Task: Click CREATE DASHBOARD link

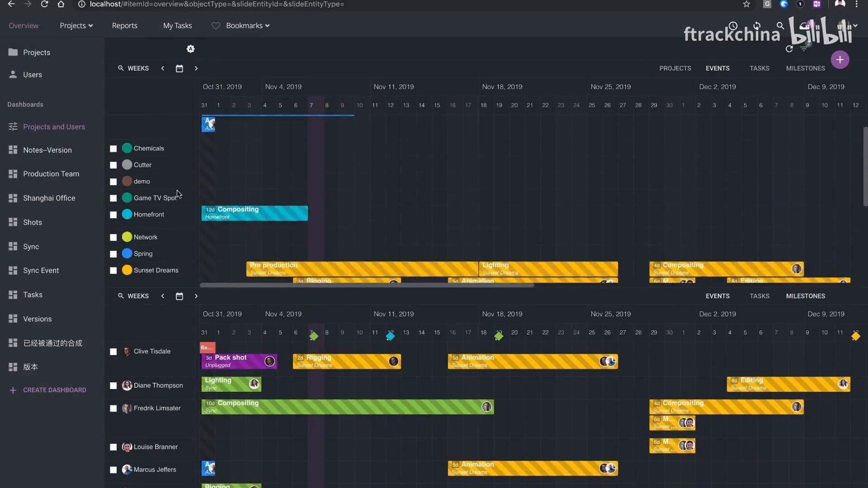Action: (54, 390)
